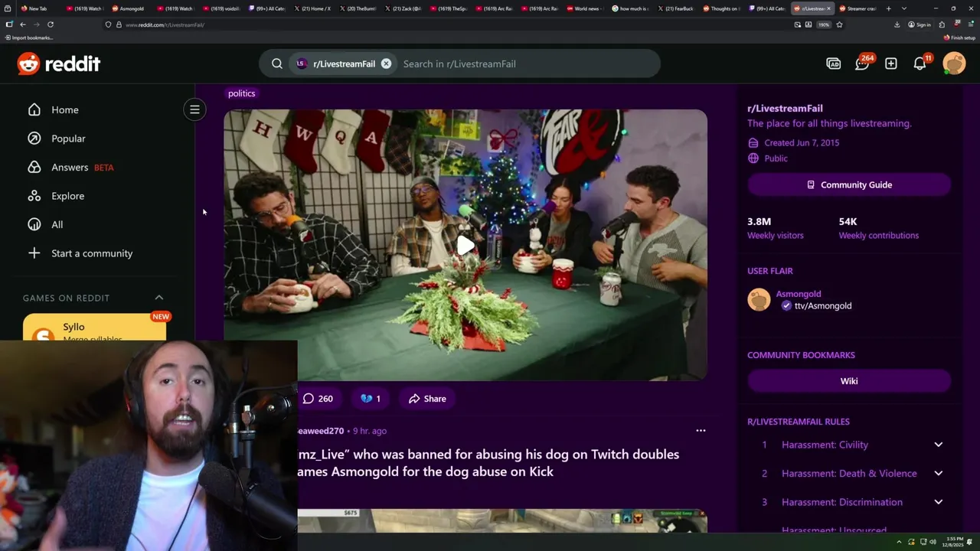
Task: Click the 54K Weekly contributions stat
Action: tap(878, 228)
